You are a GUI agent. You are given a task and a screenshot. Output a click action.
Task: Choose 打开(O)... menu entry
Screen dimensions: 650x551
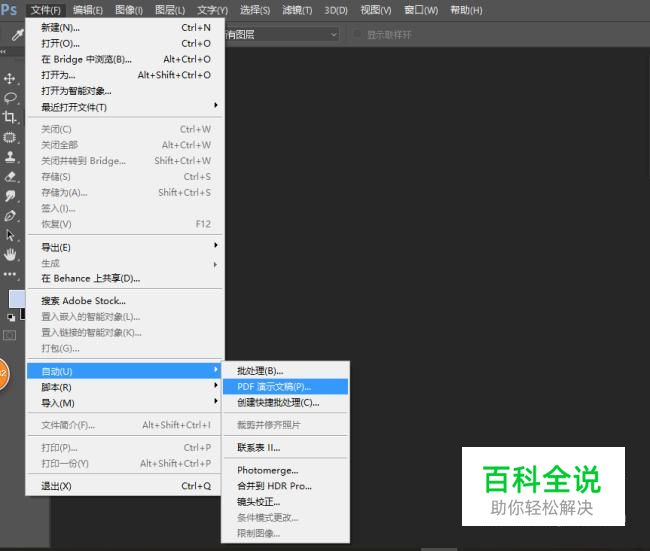tap(124, 44)
